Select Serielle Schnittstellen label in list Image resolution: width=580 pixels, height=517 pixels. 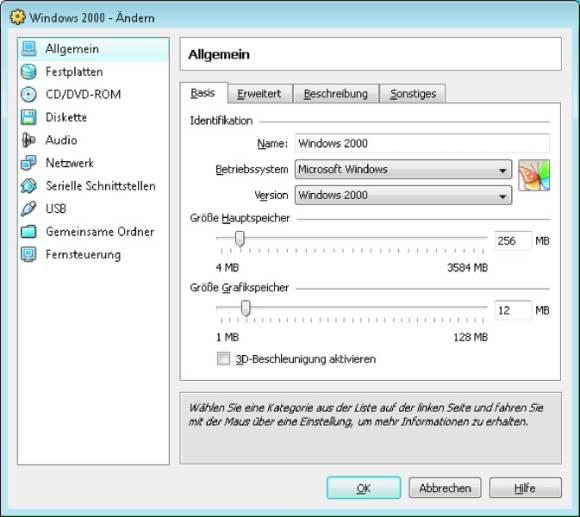click(x=100, y=186)
